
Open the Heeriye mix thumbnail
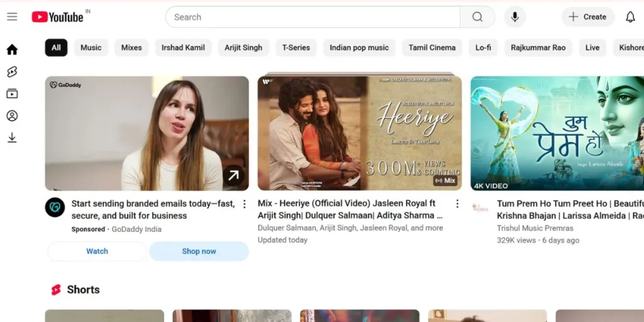pos(359,133)
